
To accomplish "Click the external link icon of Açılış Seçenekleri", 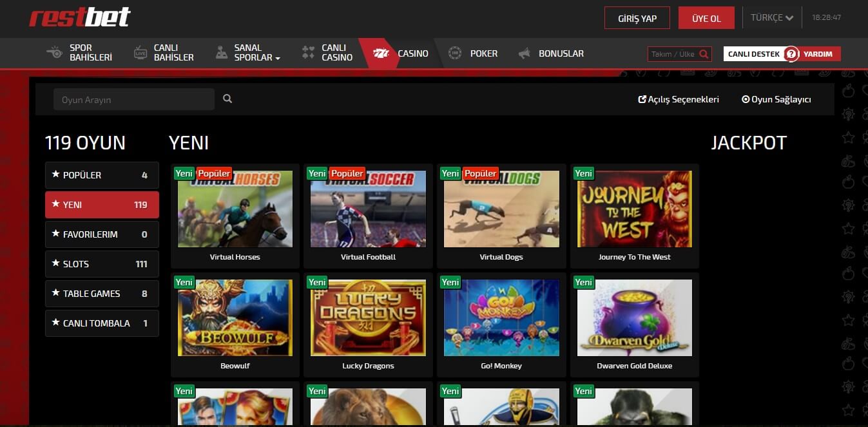I will 642,99.
